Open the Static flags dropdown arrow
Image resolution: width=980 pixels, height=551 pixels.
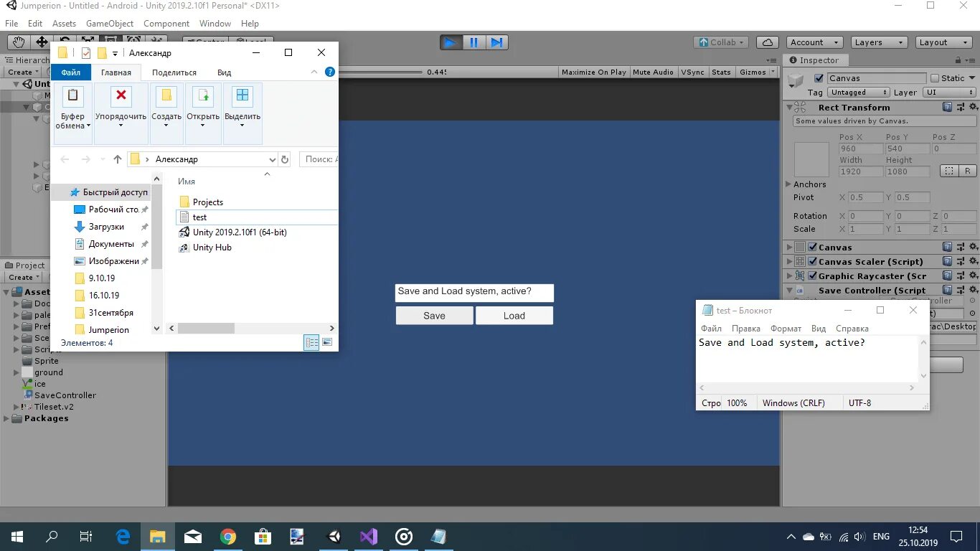972,78
